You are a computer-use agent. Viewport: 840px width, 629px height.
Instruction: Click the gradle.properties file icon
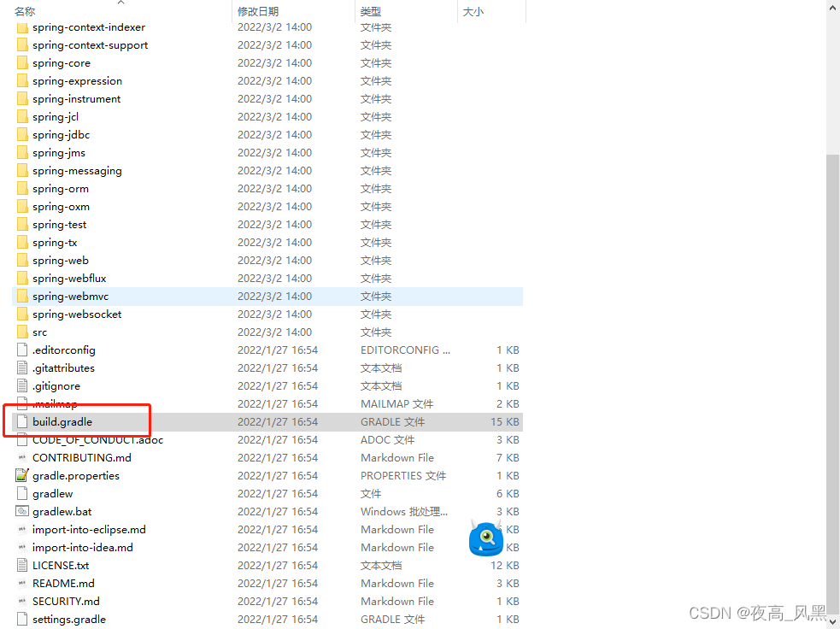pyautogui.click(x=22, y=475)
